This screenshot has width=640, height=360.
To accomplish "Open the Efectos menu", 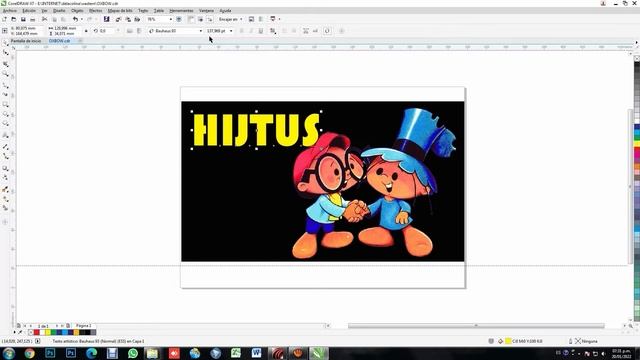I will click(96, 11).
